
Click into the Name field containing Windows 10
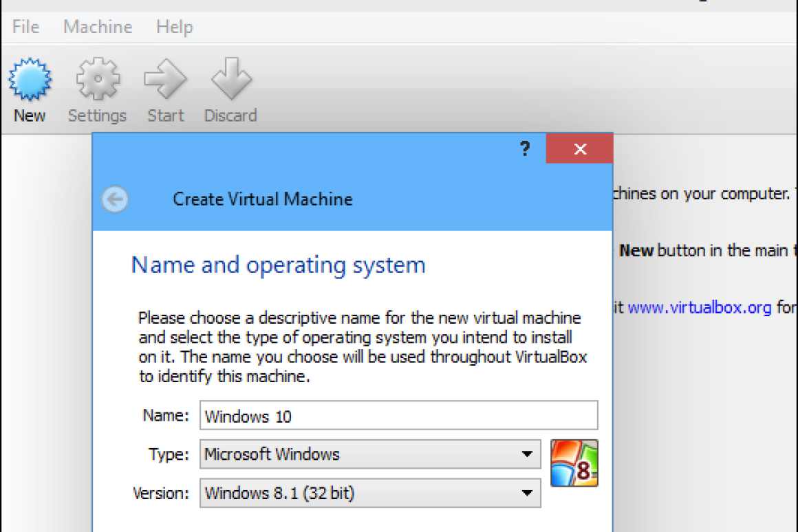(398, 416)
